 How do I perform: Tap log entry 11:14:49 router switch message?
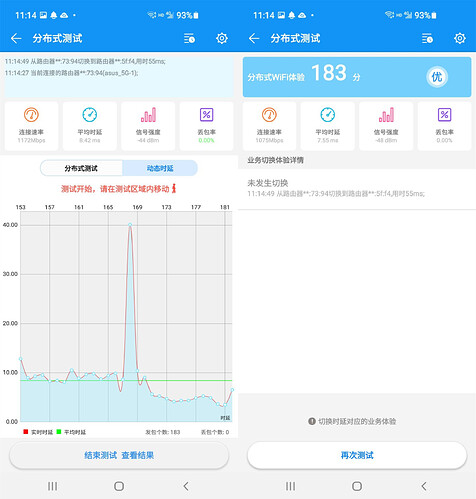tap(85, 61)
